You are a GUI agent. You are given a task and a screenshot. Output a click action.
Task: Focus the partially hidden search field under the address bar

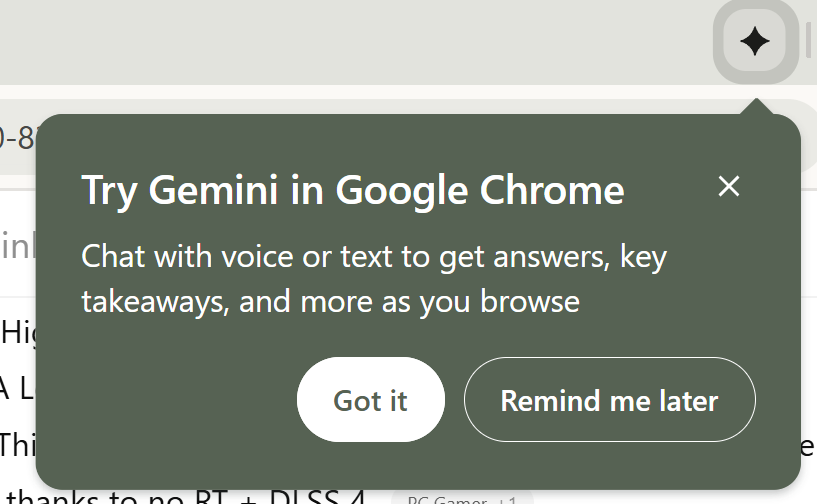point(17,246)
